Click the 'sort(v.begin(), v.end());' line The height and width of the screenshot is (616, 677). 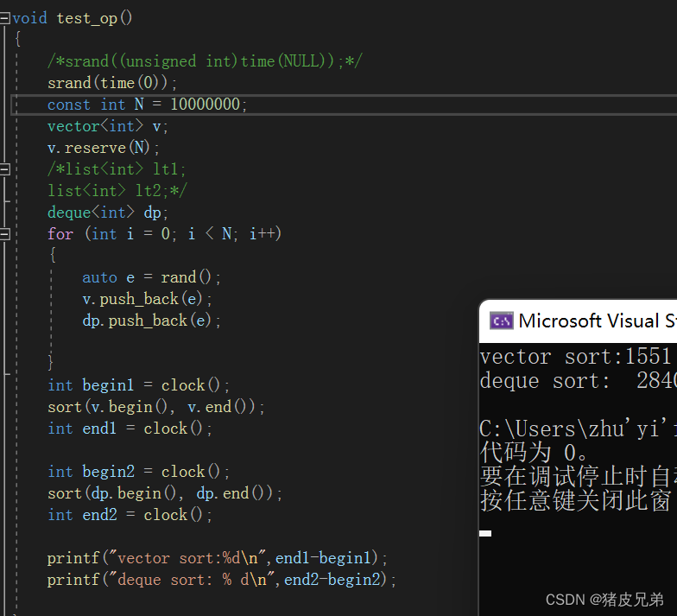(155, 407)
